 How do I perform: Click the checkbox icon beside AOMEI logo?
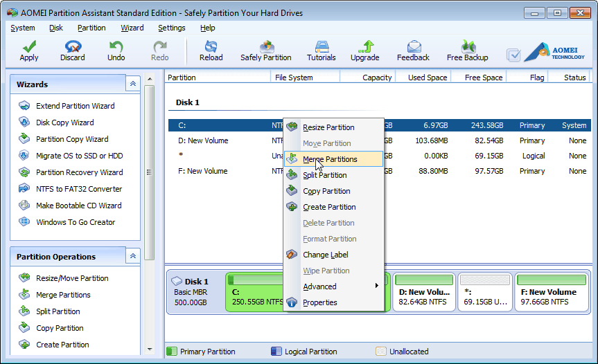[x=513, y=55]
